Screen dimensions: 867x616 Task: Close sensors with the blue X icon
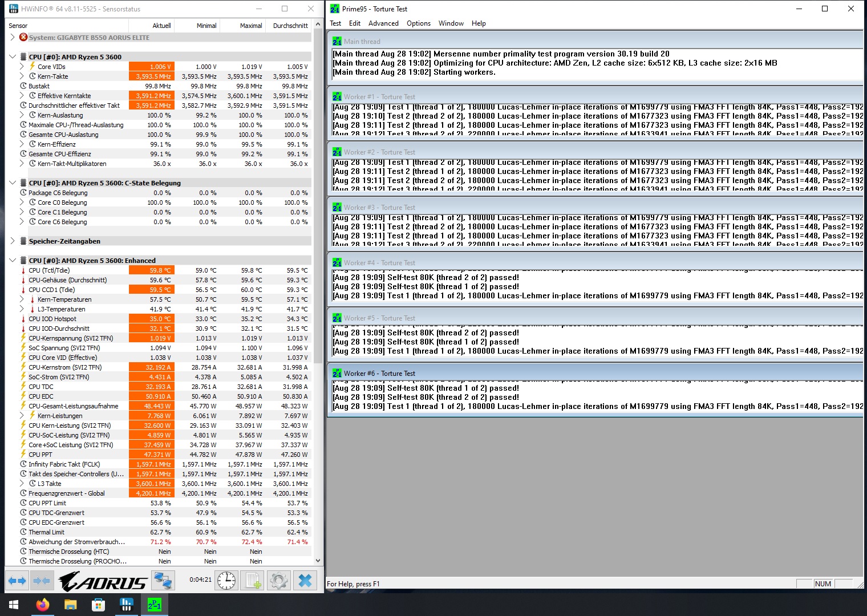coord(305,581)
